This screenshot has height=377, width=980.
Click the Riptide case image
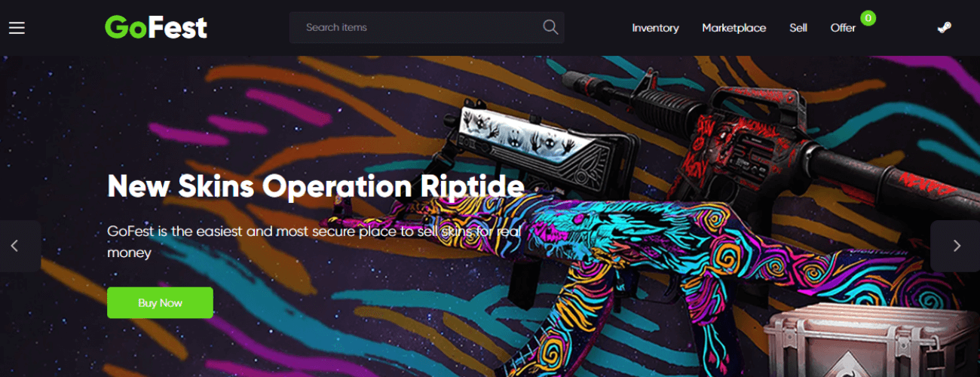pyautogui.click(x=871, y=336)
